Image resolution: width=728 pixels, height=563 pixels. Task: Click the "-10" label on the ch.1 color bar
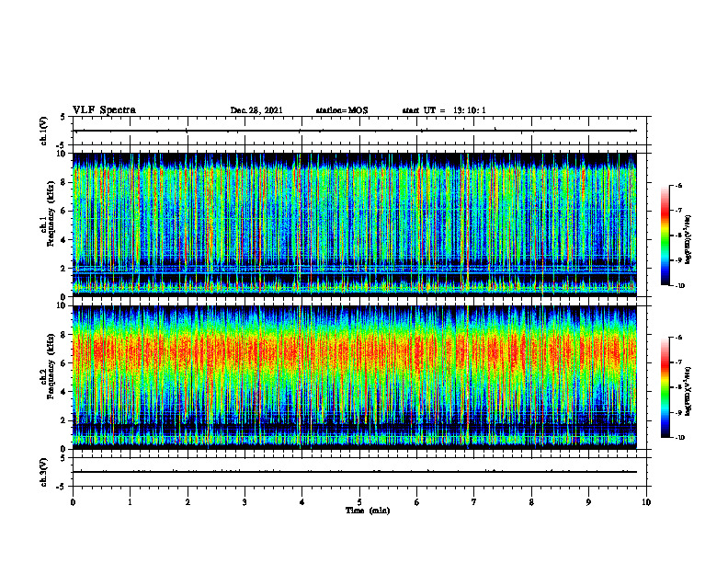(679, 286)
